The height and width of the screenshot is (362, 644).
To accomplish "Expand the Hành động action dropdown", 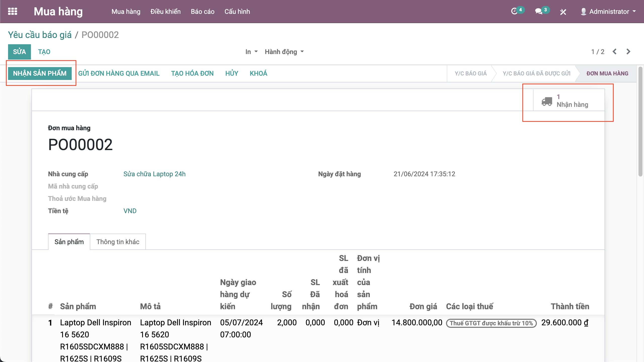I will point(284,52).
